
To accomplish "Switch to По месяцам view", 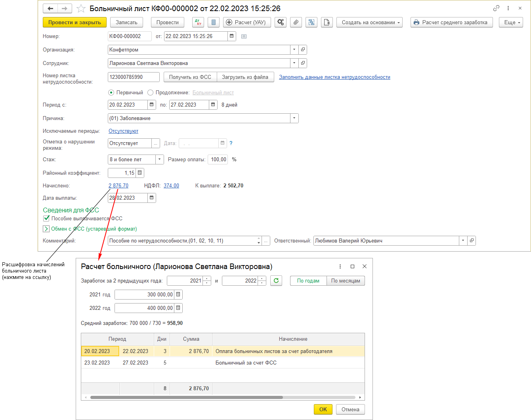I will click(x=346, y=281).
